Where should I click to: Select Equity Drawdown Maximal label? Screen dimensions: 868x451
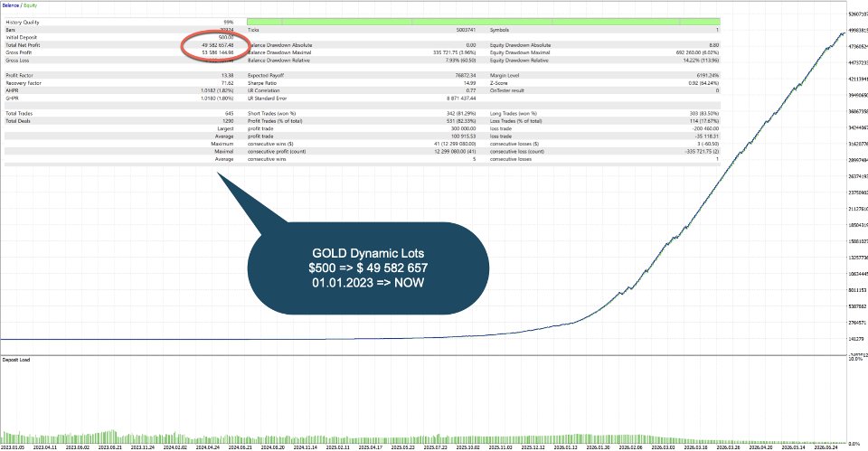(x=520, y=52)
